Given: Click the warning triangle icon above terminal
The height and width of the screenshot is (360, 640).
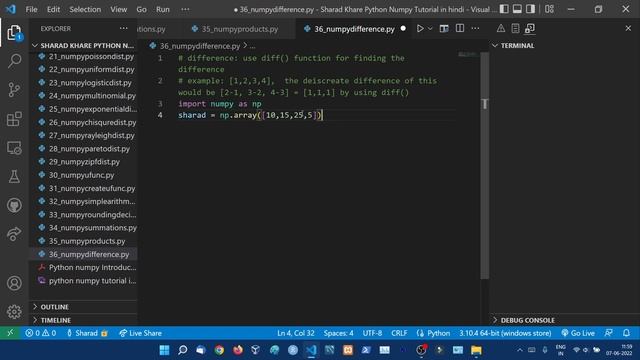Looking at the screenshot, I should [500, 29].
